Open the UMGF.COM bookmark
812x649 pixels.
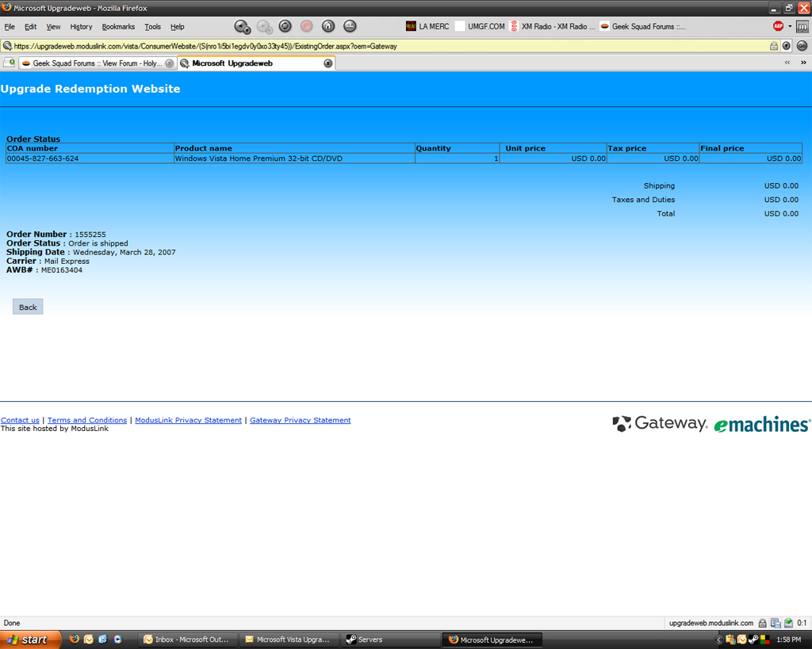click(x=480, y=26)
